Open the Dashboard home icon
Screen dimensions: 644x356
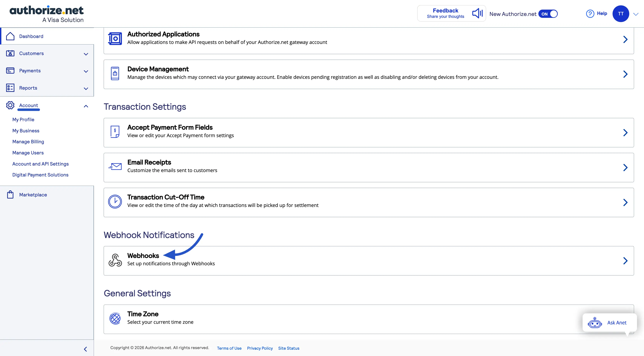(10, 36)
